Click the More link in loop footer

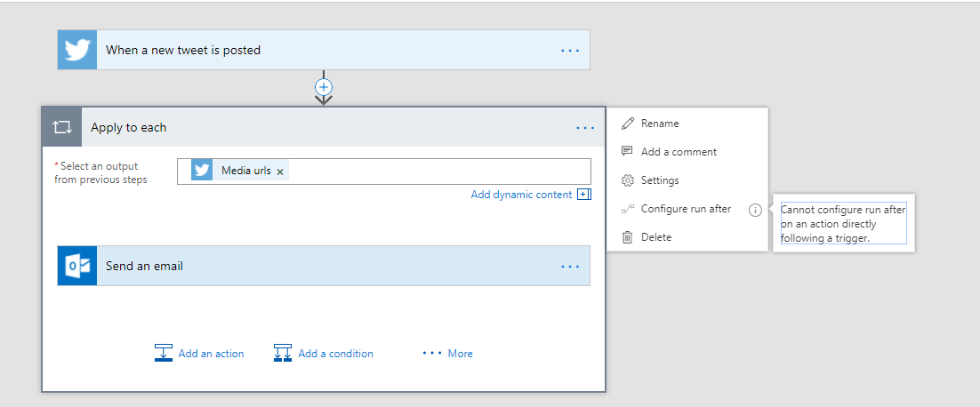pyautogui.click(x=460, y=354)
